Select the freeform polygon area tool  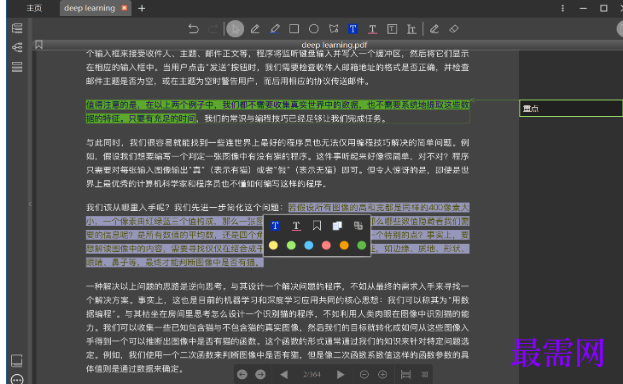click(x=334, y=29)
